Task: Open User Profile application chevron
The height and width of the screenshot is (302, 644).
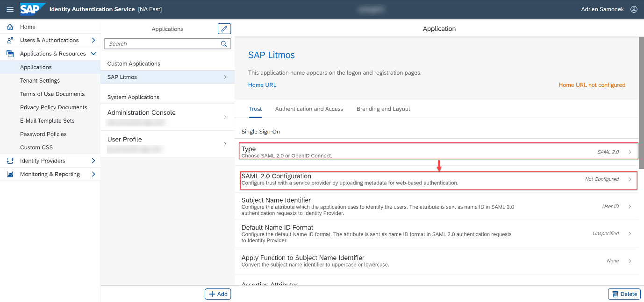Action: pyautogui.click(x=225, y=144)
